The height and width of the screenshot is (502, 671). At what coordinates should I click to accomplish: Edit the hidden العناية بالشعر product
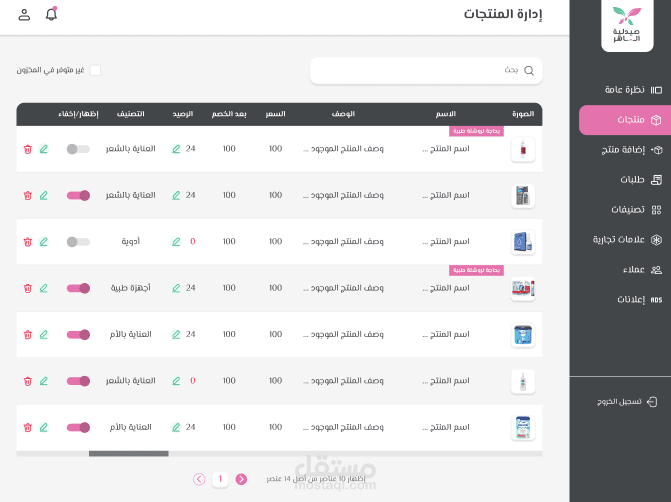(44, 149)
